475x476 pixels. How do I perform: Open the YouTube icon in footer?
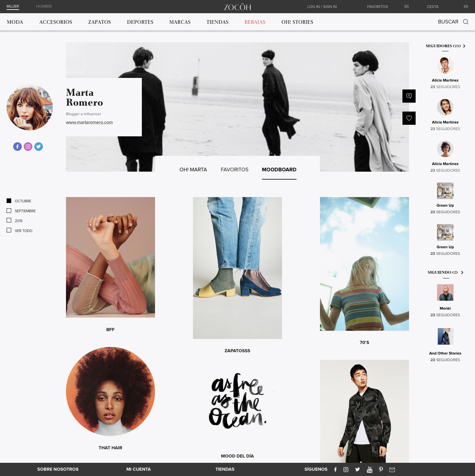(369, 469)
